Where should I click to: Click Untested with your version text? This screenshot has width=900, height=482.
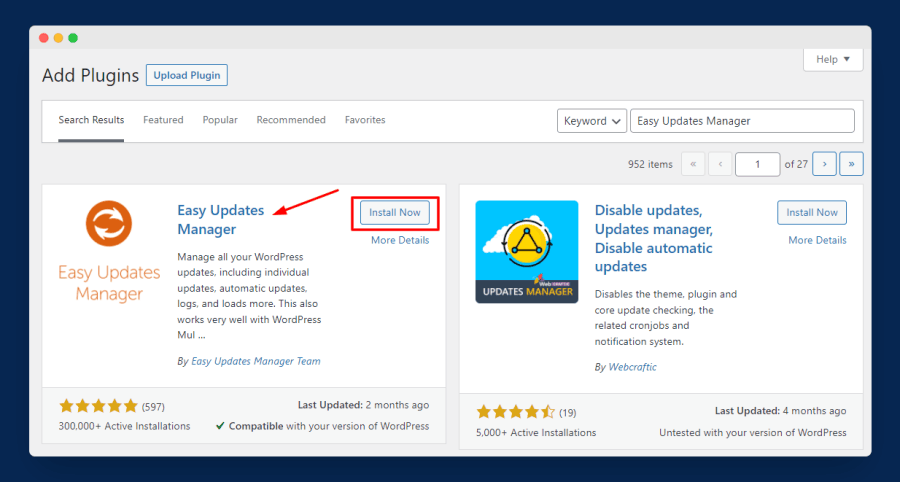pyautogui.click(x=752, y=432)
